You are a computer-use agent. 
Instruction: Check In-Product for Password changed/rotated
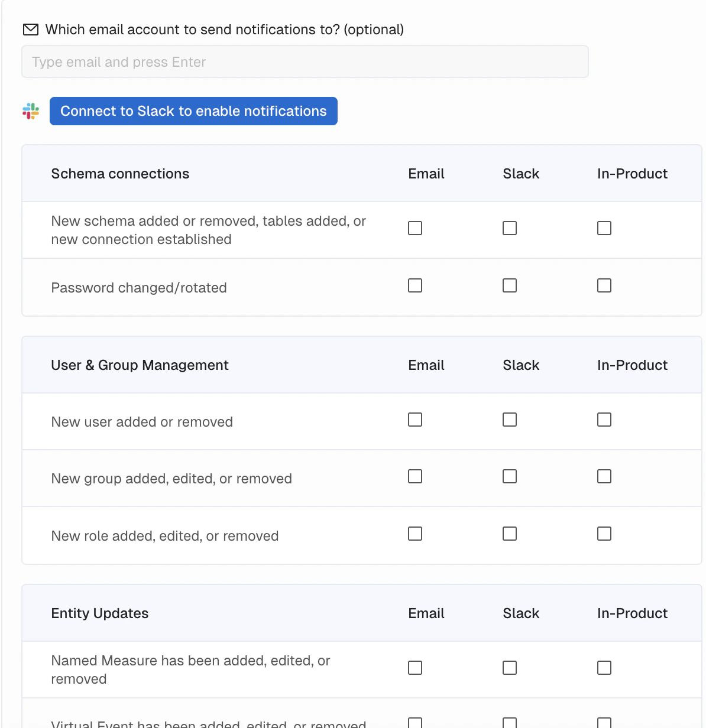point(604,285)
